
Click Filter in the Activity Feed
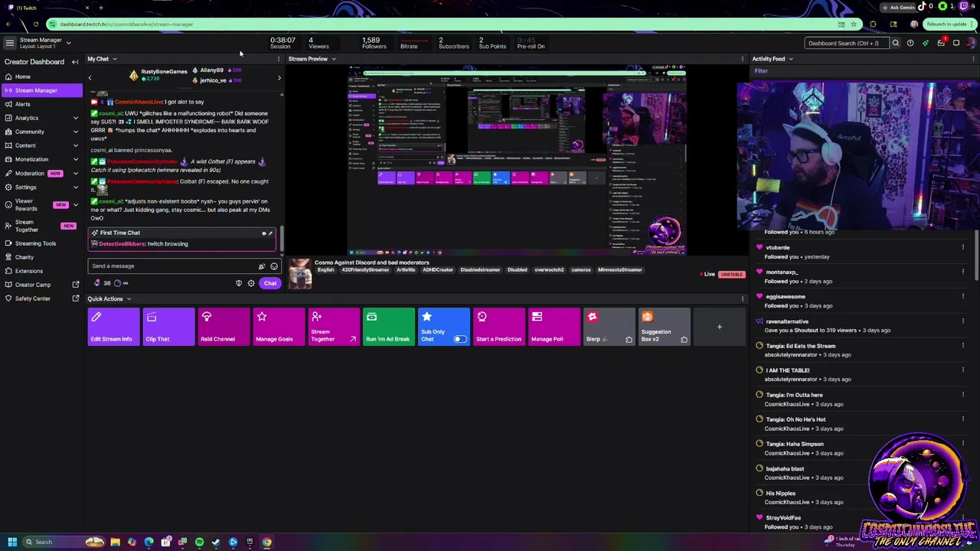pos(761,71)
